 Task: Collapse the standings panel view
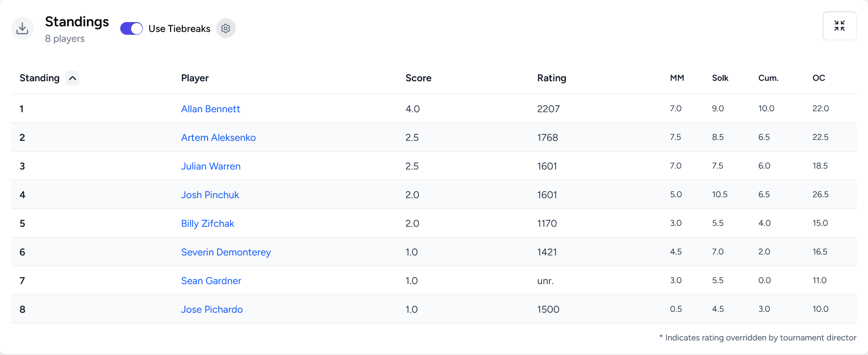point(839,26)
